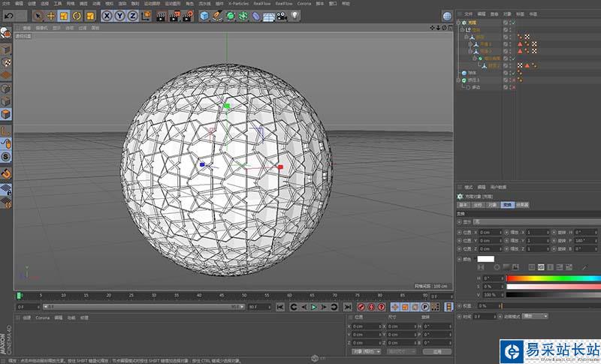This screenshot has width=601, height=364.
Task: Click the rainbow hue slider
Action: coord(552,278)
